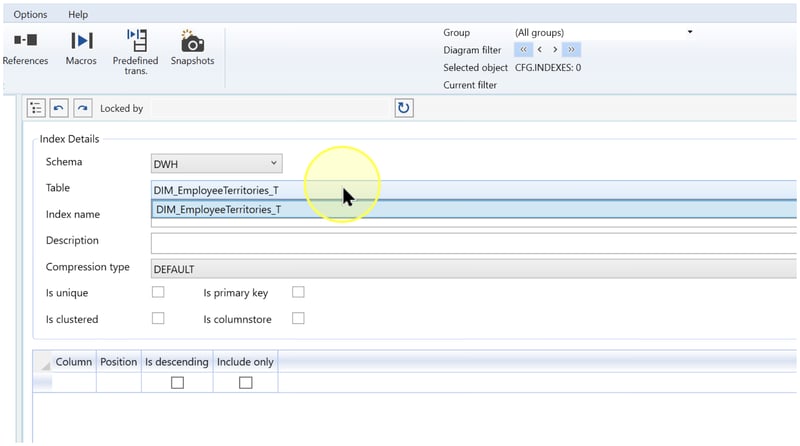Click the redo arrow button
The height and width of the screenshot is (446, 800).
(83, 108)
